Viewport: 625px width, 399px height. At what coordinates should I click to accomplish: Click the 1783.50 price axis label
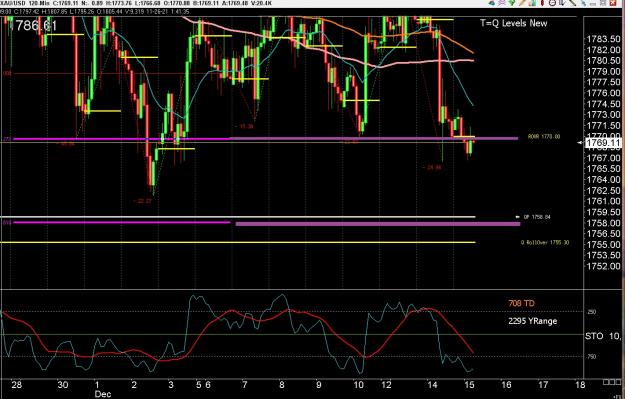(603, 39)
